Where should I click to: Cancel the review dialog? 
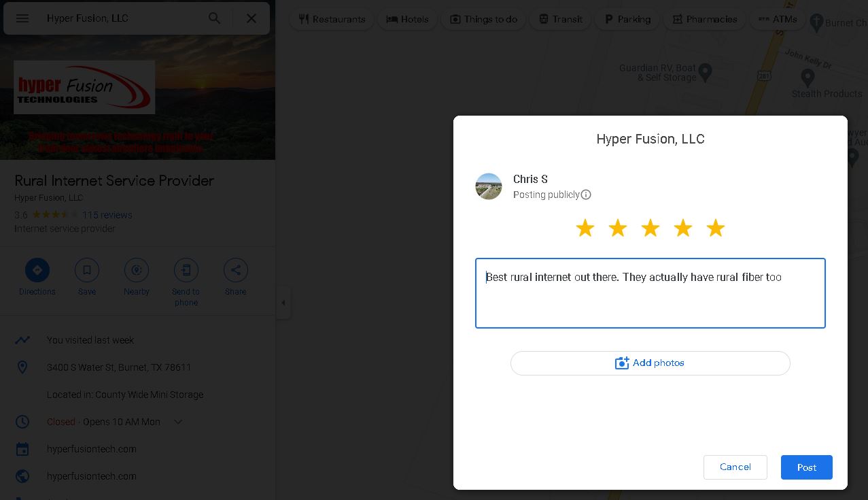(x=735, y=467)
